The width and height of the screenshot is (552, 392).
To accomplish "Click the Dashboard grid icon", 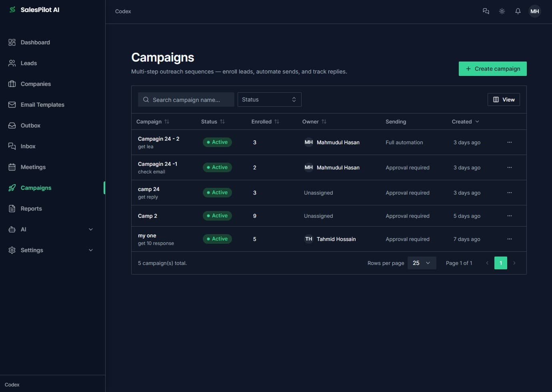I will 12,42.
